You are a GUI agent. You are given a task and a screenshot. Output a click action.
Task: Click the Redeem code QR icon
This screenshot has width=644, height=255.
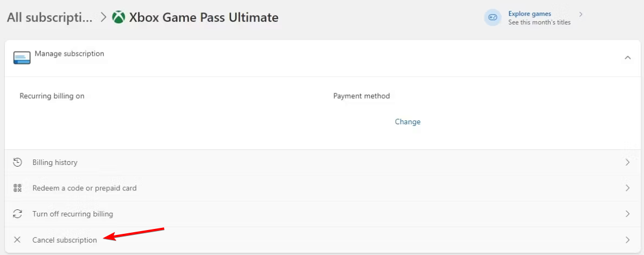coord(17,188)
